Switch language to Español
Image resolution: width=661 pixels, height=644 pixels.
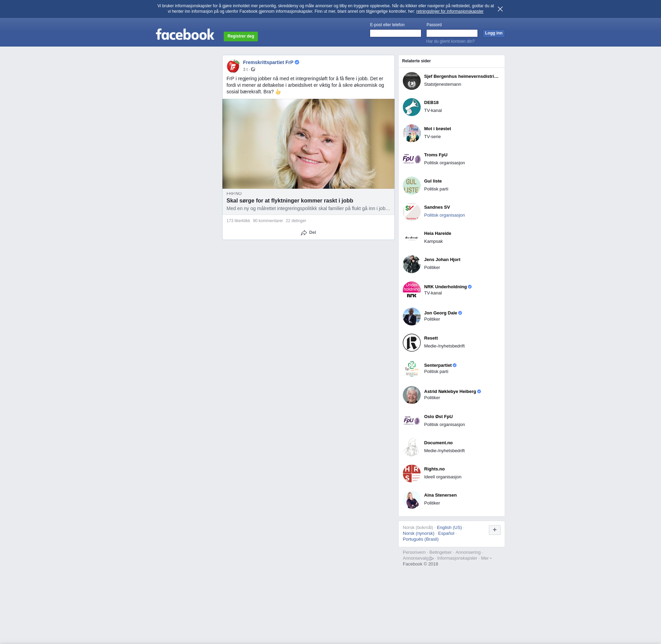point(446,533)
